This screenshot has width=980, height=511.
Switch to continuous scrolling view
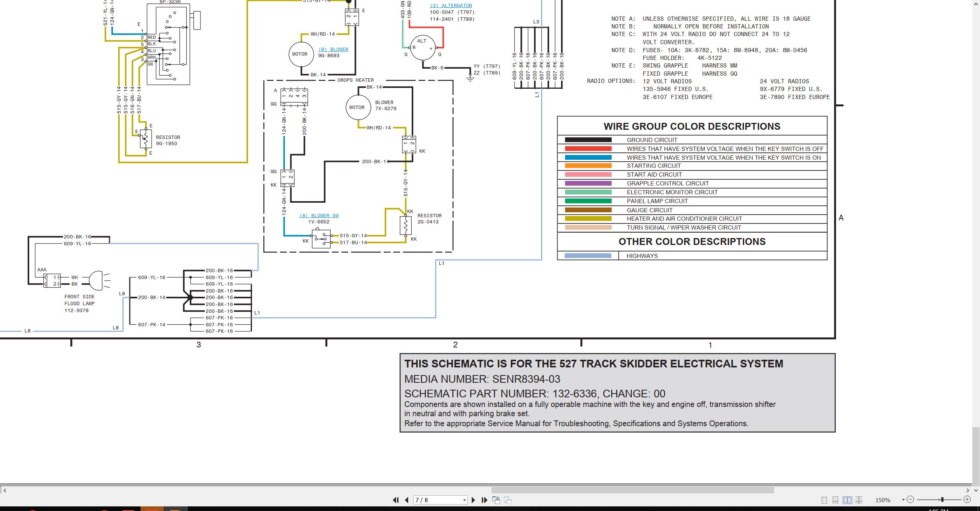tap(835, 500)
